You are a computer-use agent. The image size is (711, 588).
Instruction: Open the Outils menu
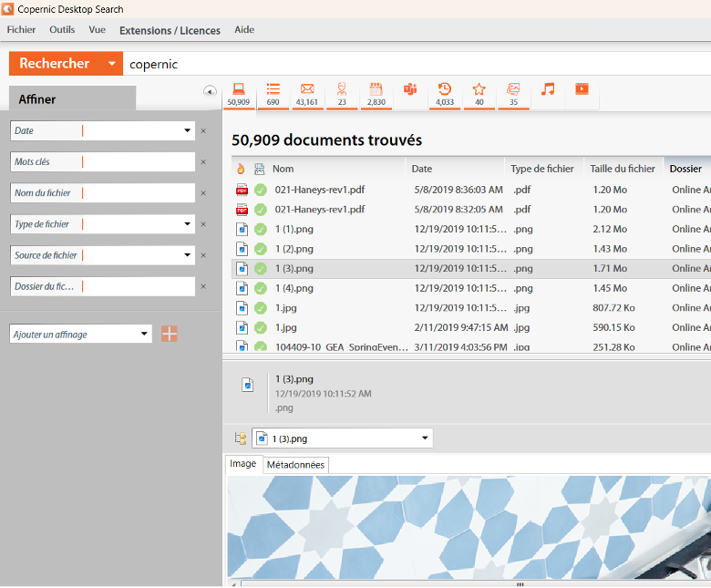(x=62, y=30)
